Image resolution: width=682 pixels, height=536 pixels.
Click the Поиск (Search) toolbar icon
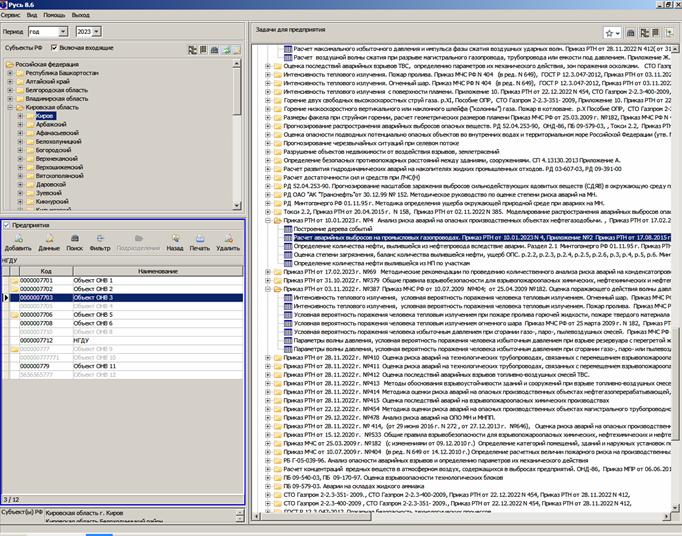[75, 242]
